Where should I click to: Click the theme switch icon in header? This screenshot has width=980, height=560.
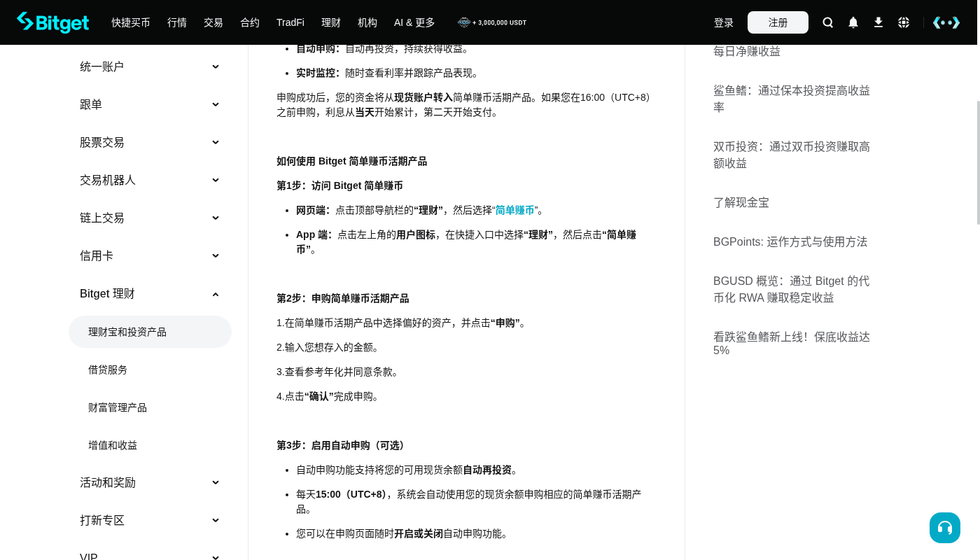(x=946, y=22)
